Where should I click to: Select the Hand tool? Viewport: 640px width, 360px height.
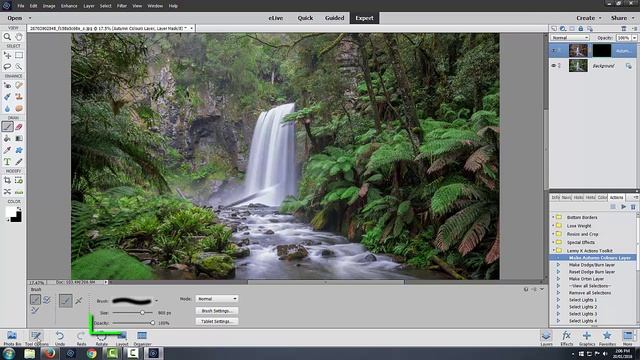[19, 37]
